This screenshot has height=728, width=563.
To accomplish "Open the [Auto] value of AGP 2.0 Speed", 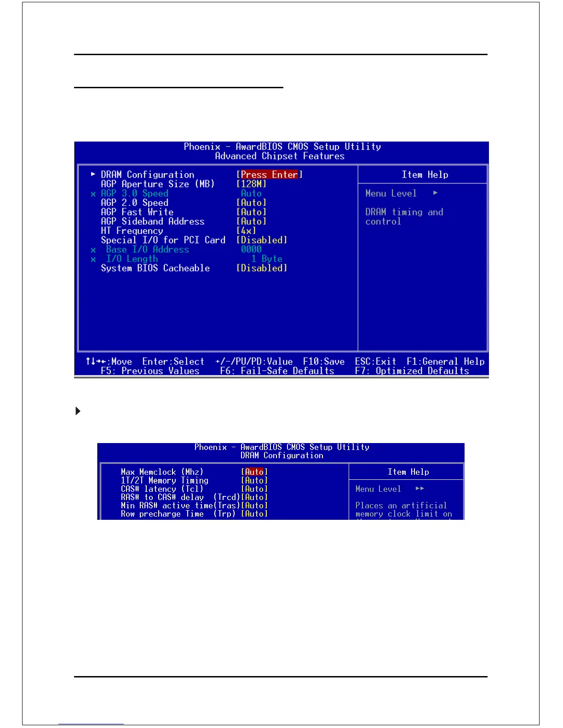I will (252, 203).
